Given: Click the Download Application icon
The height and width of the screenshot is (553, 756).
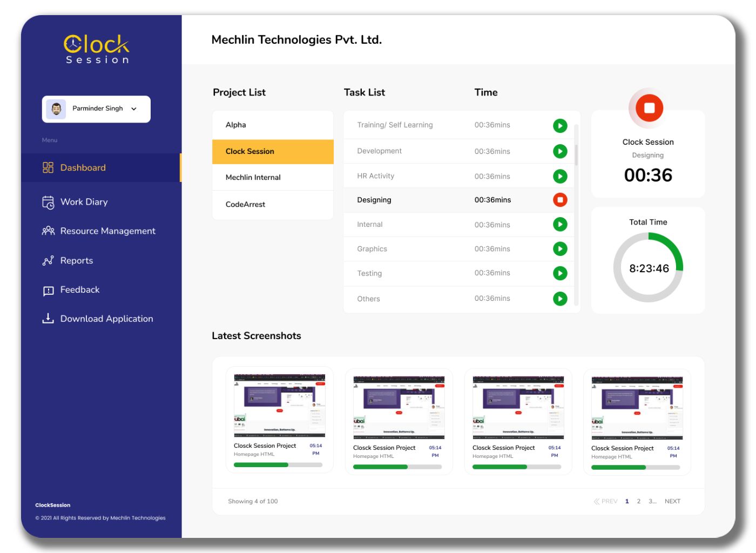Looking at the screenshot, I should [x=48, y=319].
